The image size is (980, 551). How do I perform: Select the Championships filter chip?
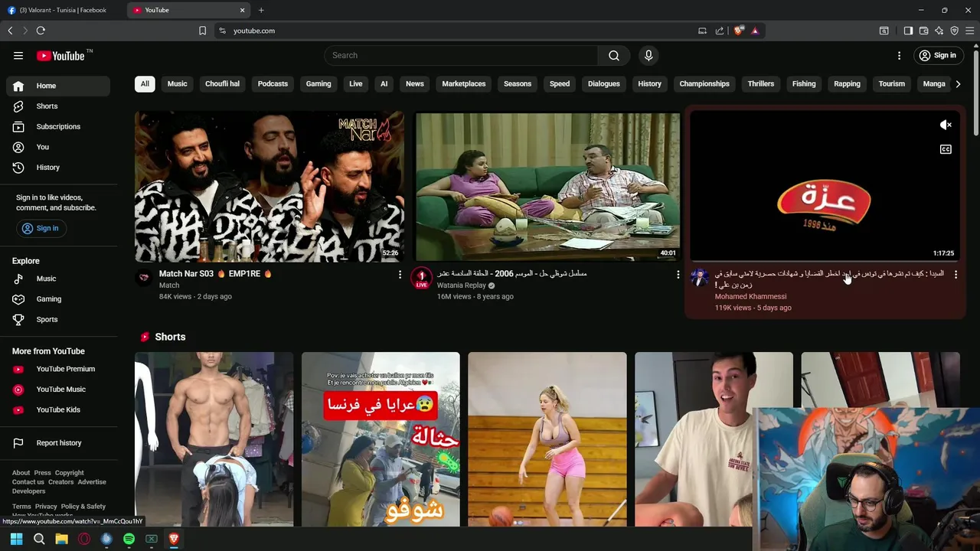(704, 83)
